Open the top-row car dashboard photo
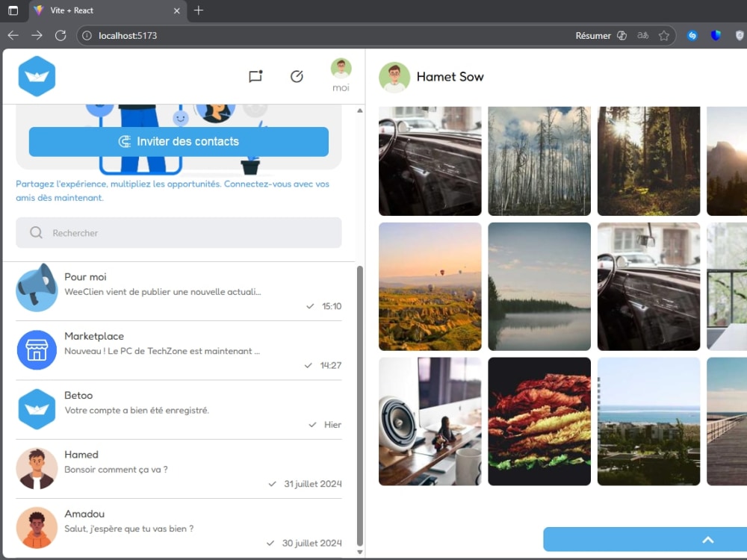 click(x=430, y=161)
